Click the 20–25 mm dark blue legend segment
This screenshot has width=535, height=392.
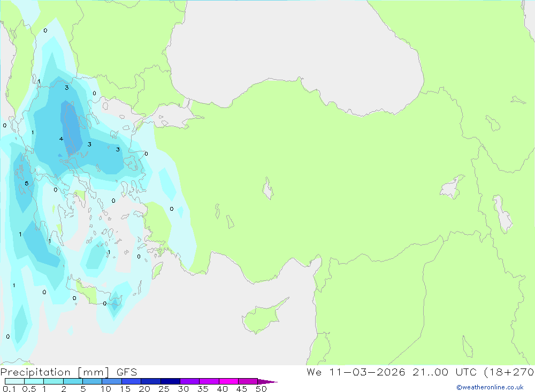pos(151,381)
